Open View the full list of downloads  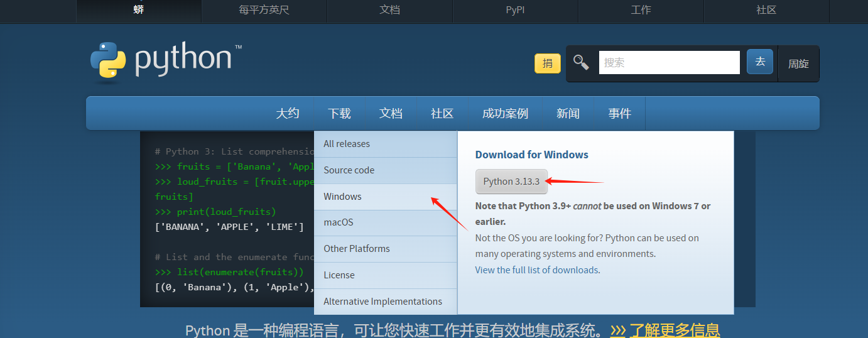537,270
